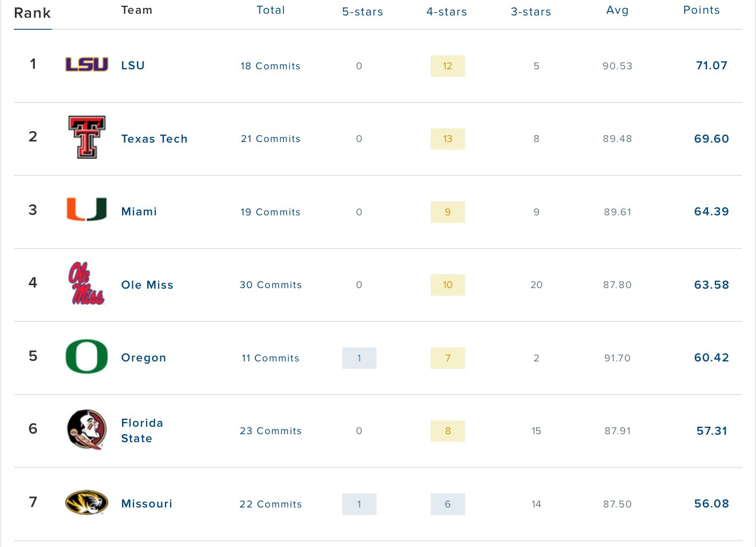Screen dimensions: 756x547
Task: Sort by Points column header
Action: point(702,10)
